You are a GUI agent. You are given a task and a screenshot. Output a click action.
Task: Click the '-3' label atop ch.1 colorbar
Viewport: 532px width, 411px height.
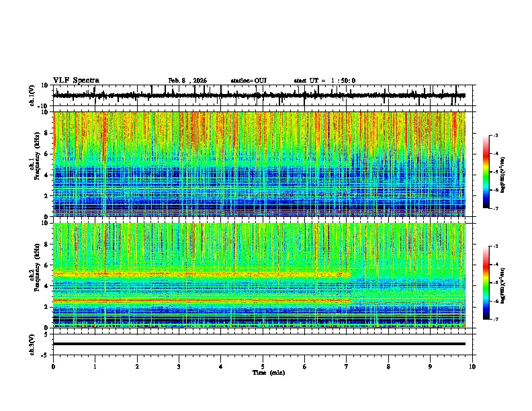coord(495,135)
